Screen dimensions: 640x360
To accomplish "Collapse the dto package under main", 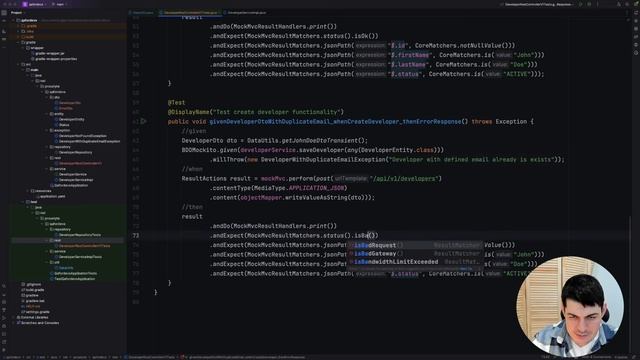I will (x=47, y=97).
